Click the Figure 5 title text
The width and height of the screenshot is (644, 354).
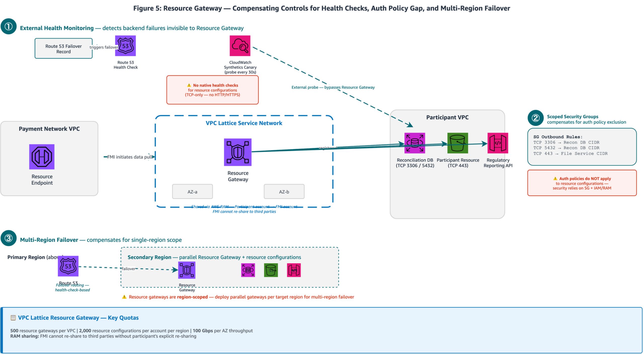click(x=321, y=8)
